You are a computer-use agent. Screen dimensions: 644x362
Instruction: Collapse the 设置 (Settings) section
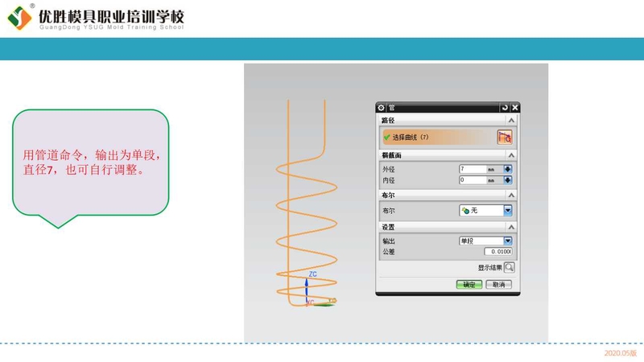coord(511,227)
